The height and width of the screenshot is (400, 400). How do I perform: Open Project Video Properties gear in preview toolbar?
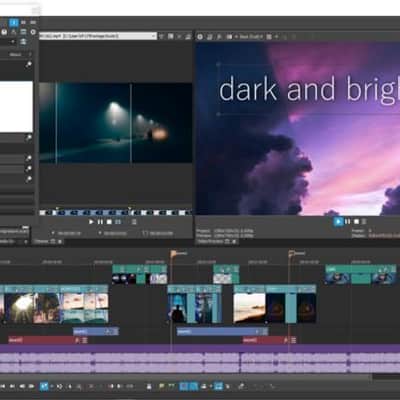(x=200, y=37)
